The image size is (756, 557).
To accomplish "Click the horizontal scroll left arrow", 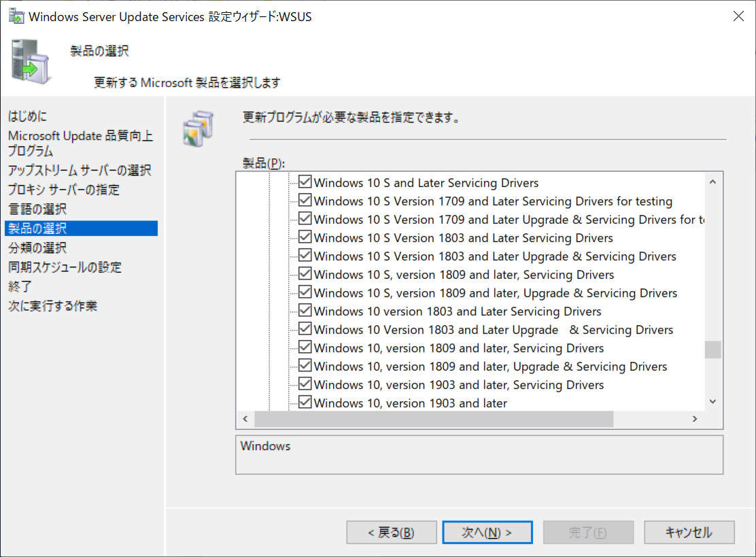I will (245, 418).
